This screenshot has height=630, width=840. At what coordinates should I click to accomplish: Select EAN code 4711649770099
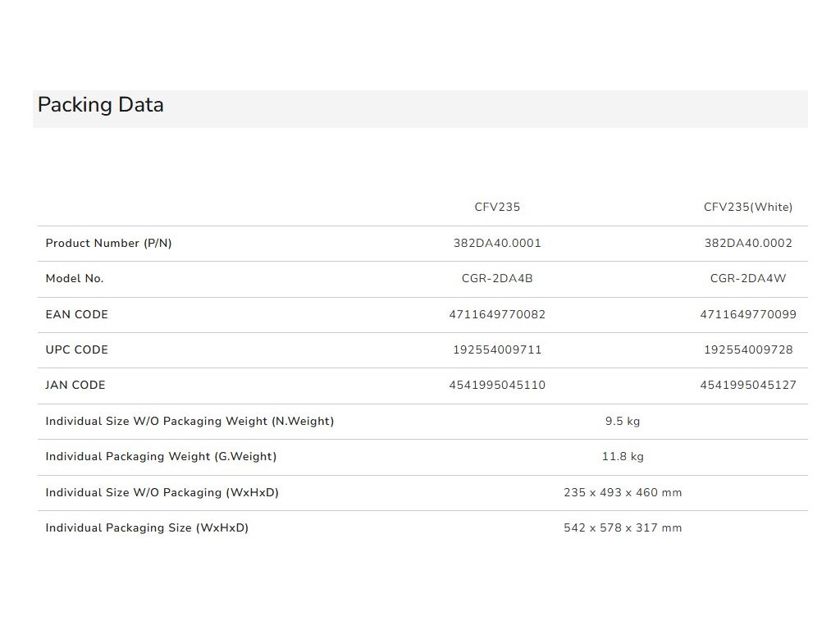point(748,315)
